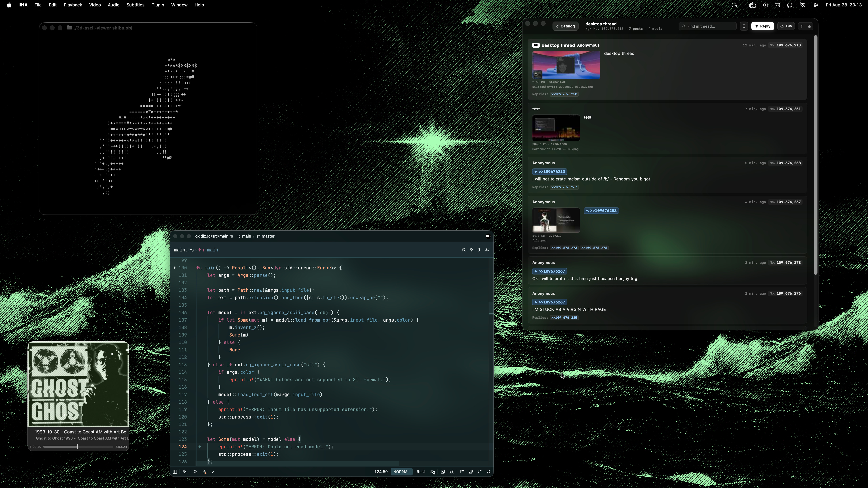Image resolution: width=868 pixels, height=488 pixels.
Task: Click the play circle icon in menu bar
Action: tap(766, 5)
